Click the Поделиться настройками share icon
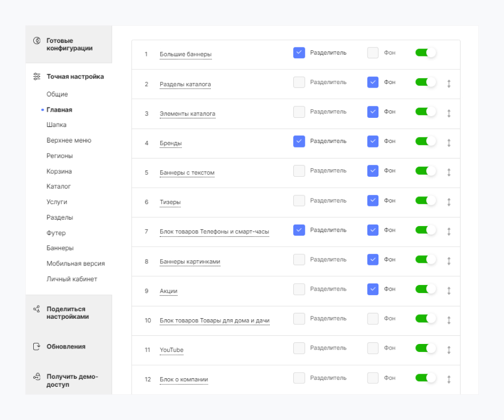The width and height of the screenshot is (504, 420). 37,309
